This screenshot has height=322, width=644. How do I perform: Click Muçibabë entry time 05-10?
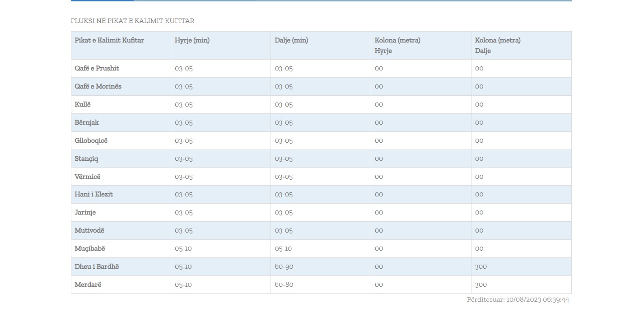[183, 248]
